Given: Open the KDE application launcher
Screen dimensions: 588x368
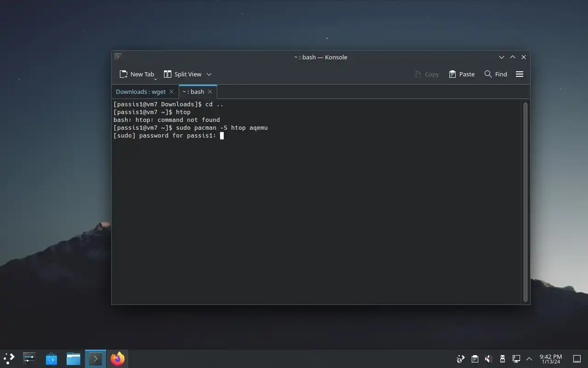Looking at the screenshot, I should (9, 358).
